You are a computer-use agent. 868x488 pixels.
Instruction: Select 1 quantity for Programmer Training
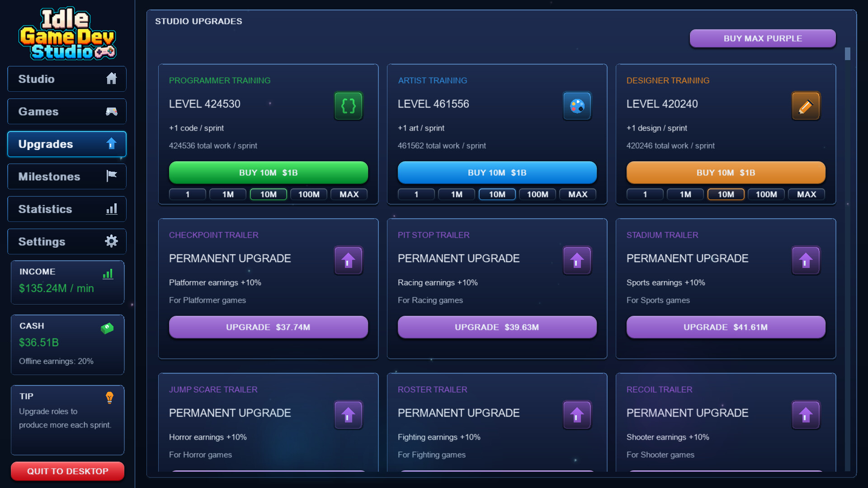188,194
